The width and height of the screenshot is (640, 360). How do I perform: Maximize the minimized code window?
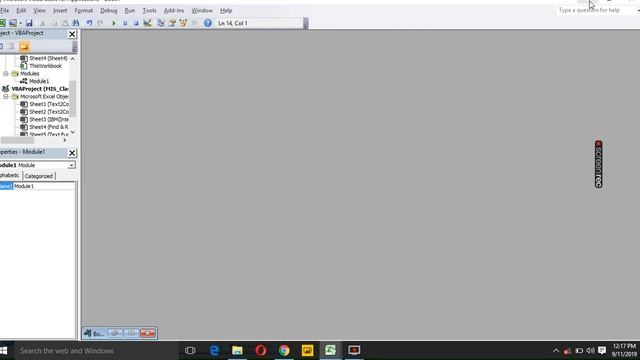coord(131,333)
